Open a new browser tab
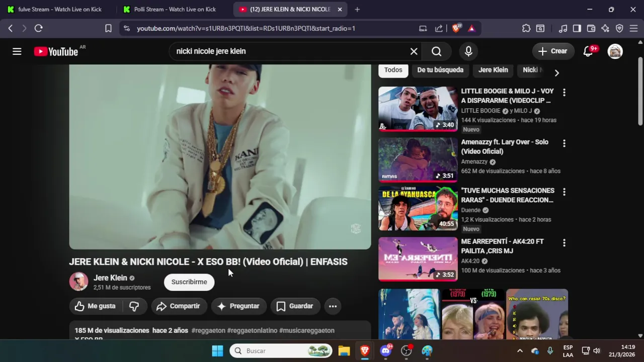 [x=357, y=9]
